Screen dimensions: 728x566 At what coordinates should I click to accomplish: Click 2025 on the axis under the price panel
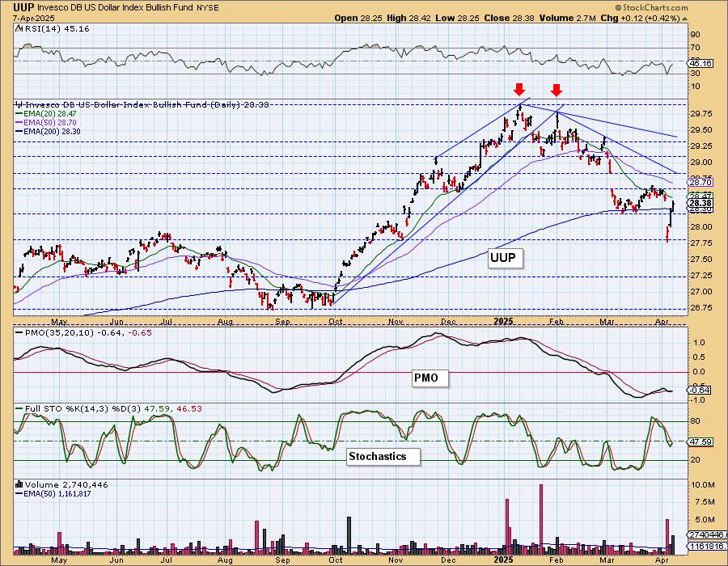[x=503, y=322]
